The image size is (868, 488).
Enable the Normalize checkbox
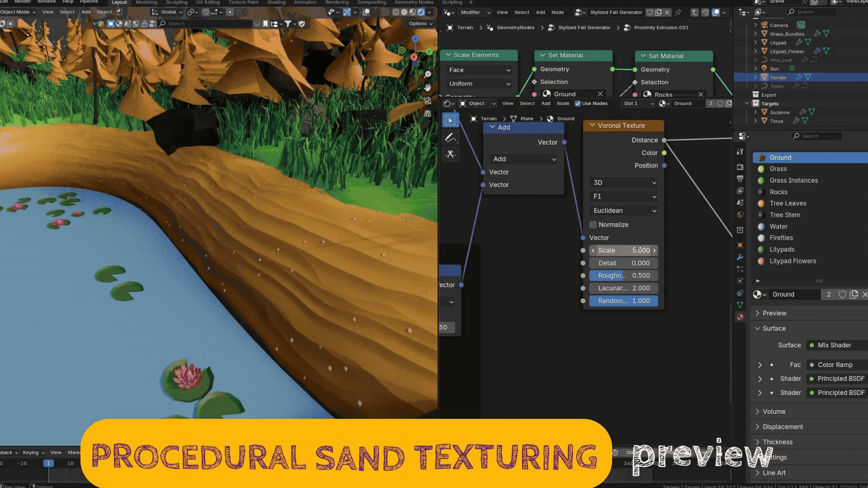coord(593,225)
